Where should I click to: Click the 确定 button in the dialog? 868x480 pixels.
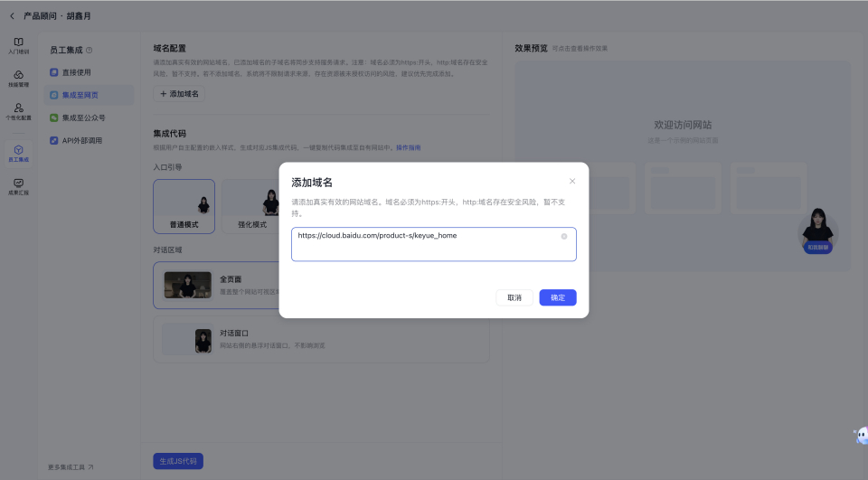[558, 297]
